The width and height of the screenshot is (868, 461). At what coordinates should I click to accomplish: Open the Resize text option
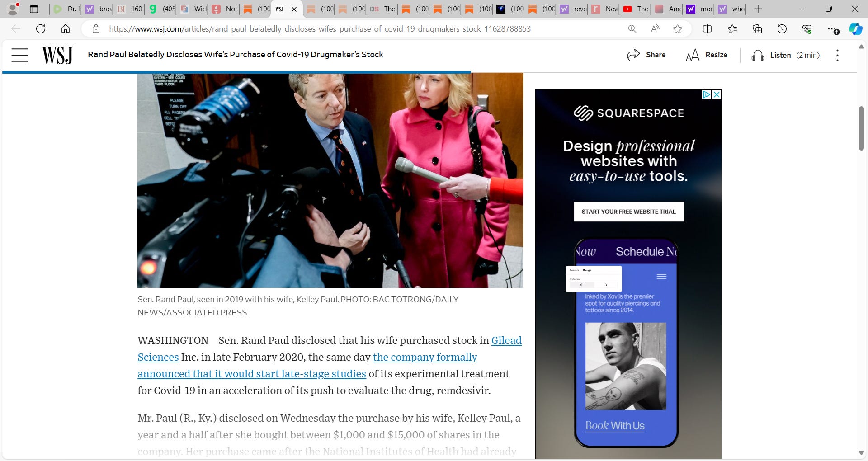coord(707,55)
